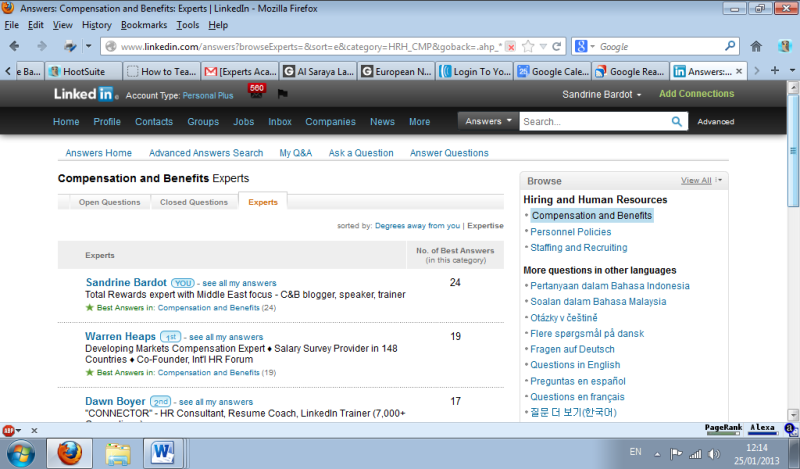The width and height of the screenshot is (800, 469).
Task: Open a new tab with the plus button
Action: point(774,70)
